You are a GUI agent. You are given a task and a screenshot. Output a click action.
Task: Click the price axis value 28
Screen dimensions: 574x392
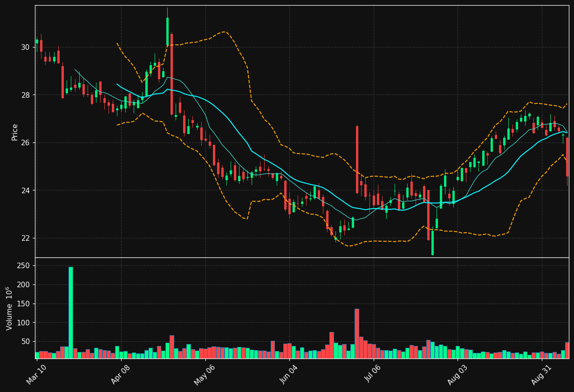25,95
